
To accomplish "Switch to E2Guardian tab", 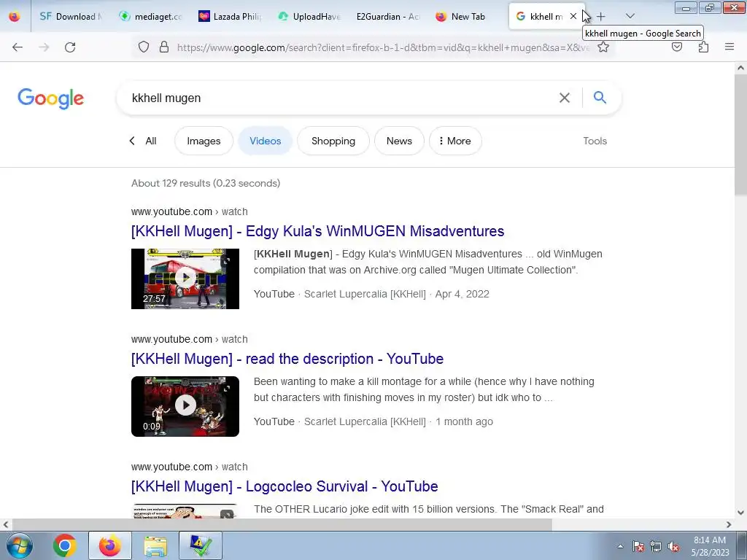I will [x=388, y=16].
